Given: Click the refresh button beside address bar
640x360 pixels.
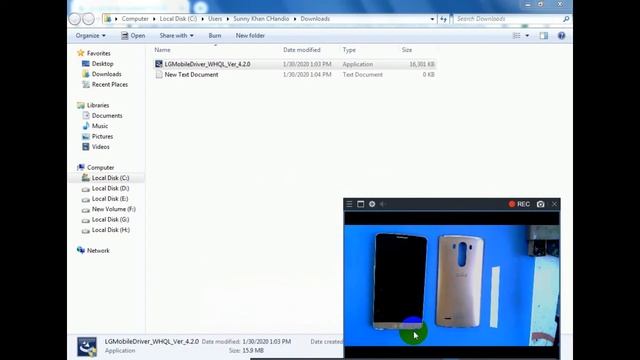Looking at the screenshot, I should pos(443,19).
